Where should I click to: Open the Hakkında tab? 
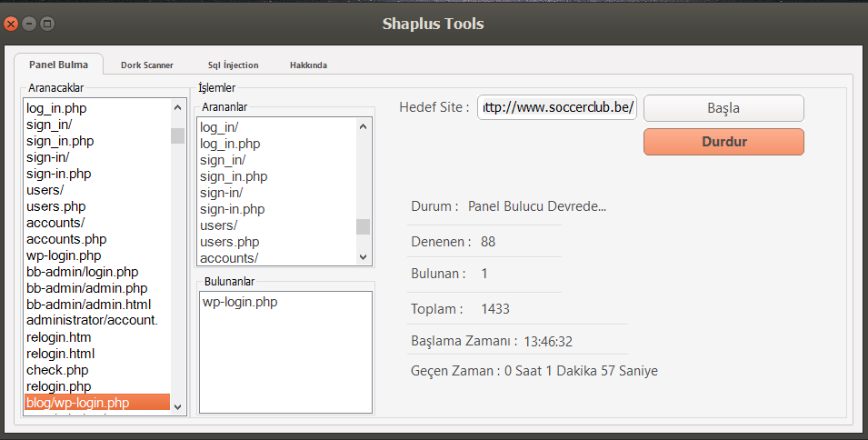pyautogui.click(x=308, y=65)
